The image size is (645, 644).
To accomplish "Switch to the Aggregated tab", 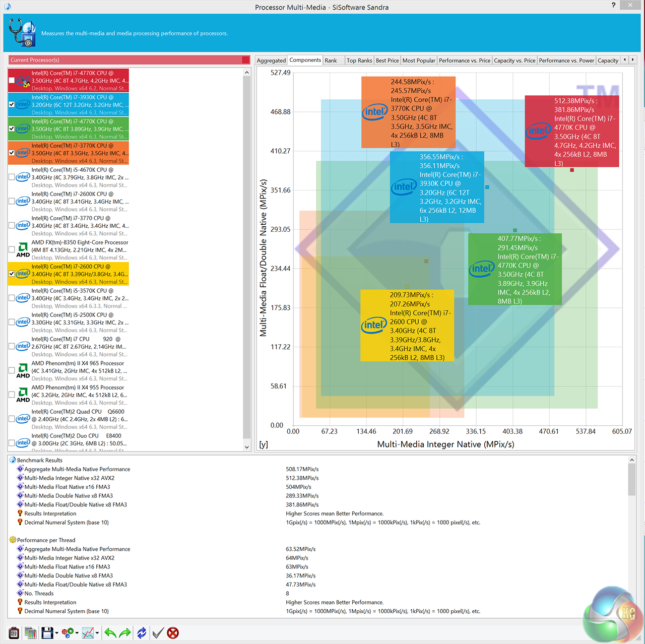I will pos(271,60).
